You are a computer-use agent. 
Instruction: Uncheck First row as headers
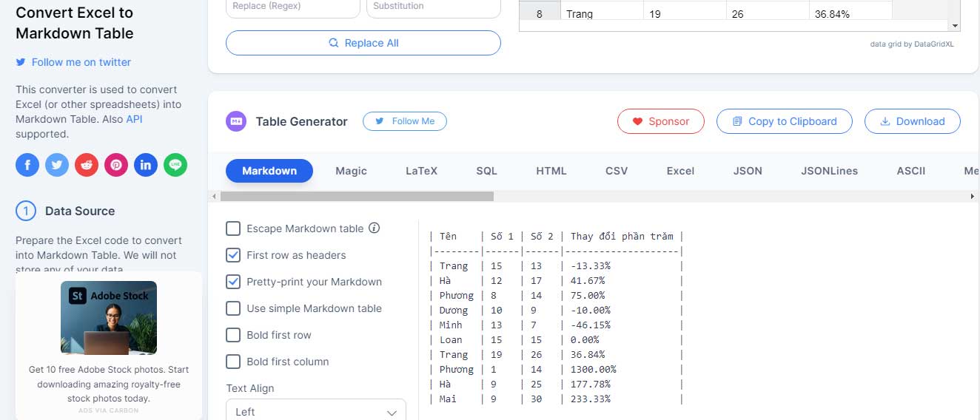pyautogui.click(x=233, y=255)
